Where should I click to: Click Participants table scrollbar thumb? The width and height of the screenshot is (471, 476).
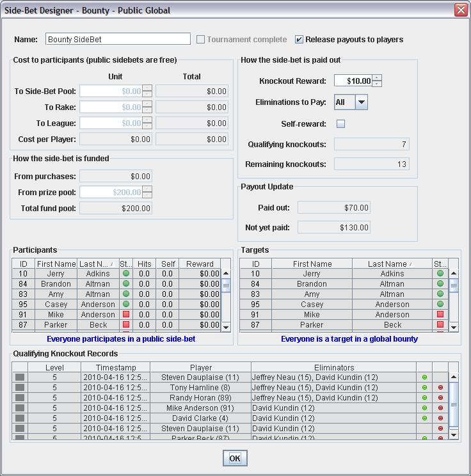click(226, 285)
